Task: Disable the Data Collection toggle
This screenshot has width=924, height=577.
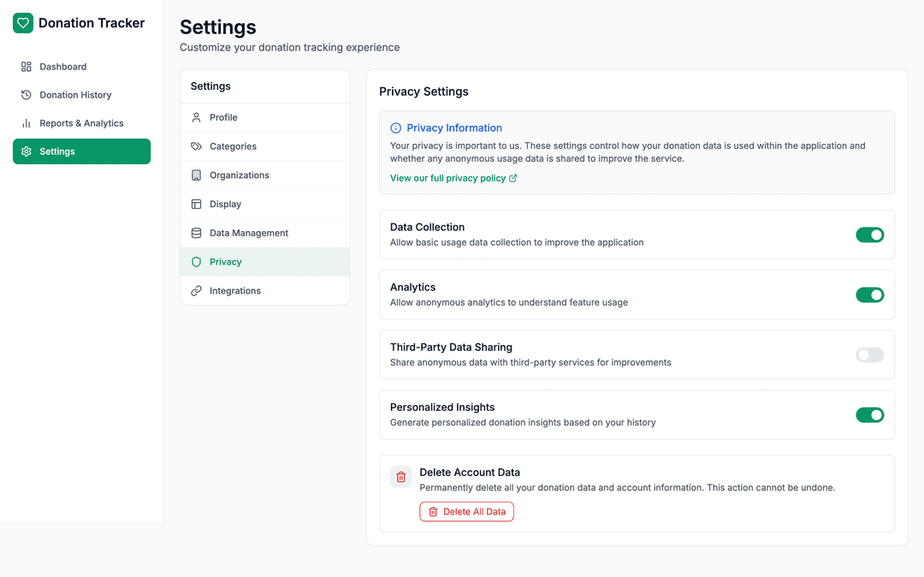Action: pyautogui.click(x=869, y=235)
